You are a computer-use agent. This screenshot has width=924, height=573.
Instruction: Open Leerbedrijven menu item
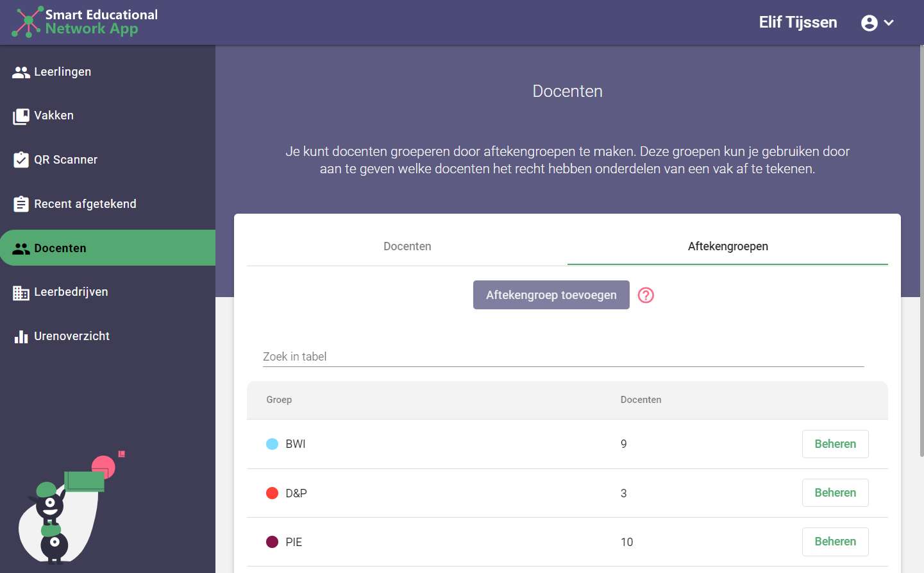(x=108, y=292)
